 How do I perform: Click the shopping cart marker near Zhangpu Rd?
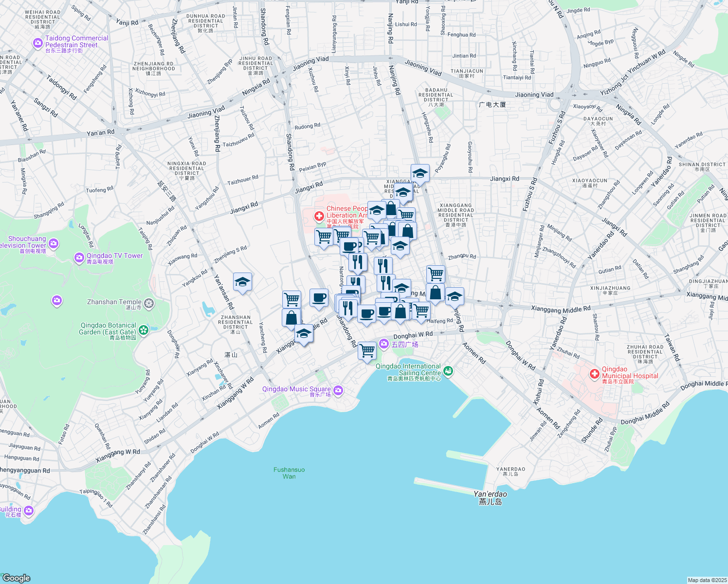pos(436,274)
